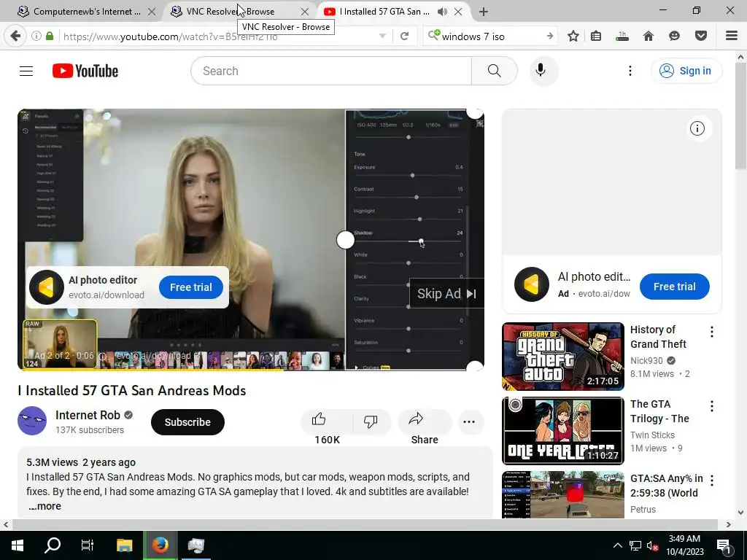The width and height of the screenshot is (747, 560).
Task: Open History of Grand Theft Auto thumbnail
Action: (562, 356)
